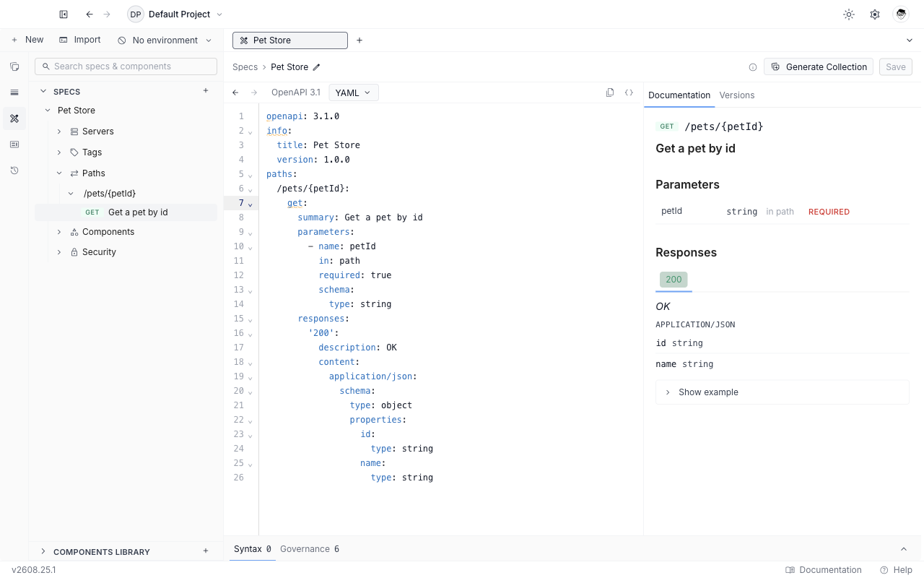Select Get a pet by id operation
Screen dimensions: 924x578
tap(126, 212)
